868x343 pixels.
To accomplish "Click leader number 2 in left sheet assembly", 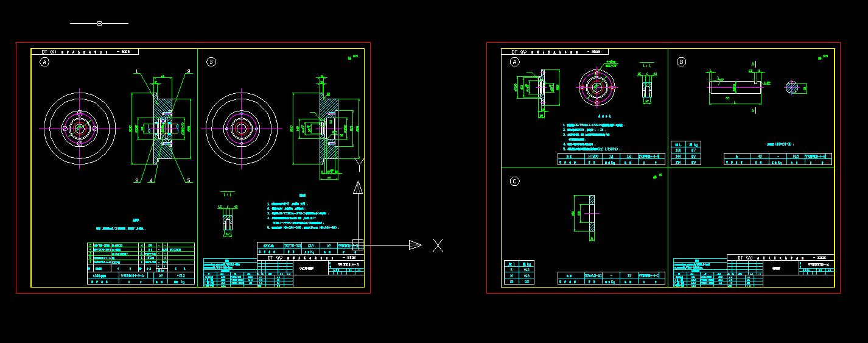I will point(189,71).
